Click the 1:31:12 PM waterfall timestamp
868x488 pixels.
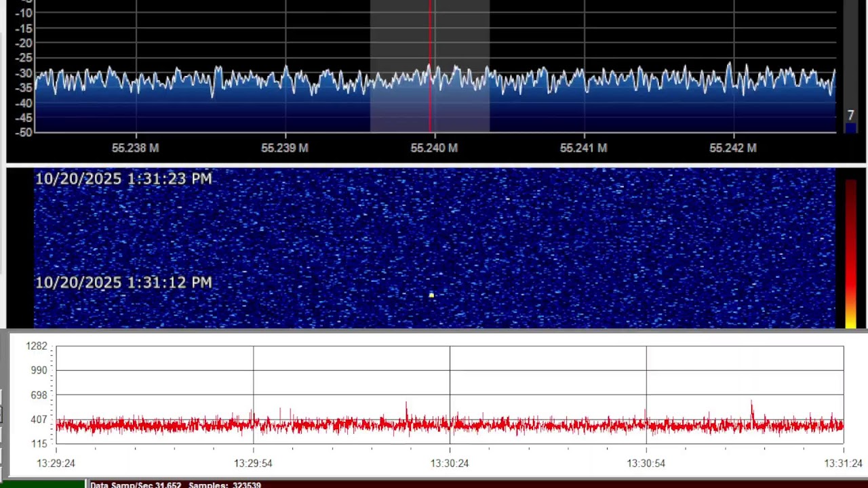123,283
